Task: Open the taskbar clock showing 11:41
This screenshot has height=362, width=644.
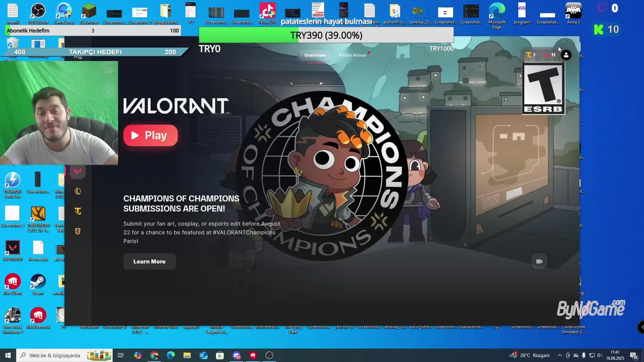Action: 615,355
